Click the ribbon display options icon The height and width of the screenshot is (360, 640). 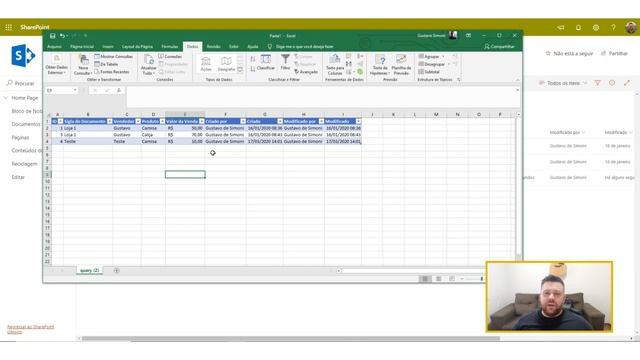click(x=469, y=36)
